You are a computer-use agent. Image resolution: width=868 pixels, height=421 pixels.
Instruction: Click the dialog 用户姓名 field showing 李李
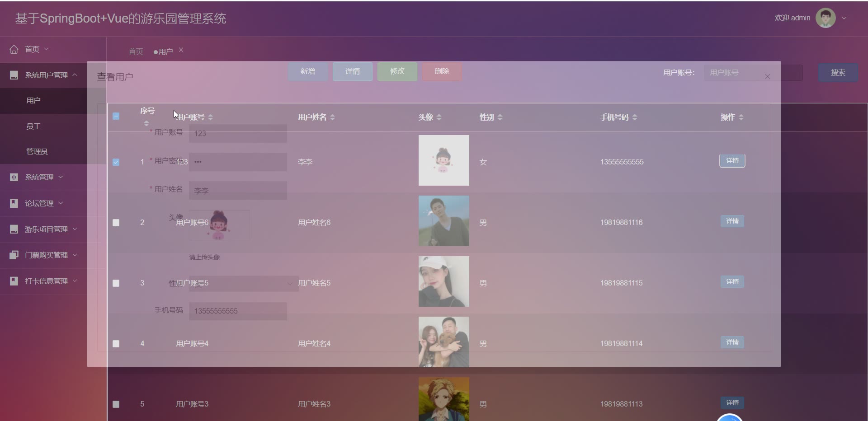[x=238, y=191]
